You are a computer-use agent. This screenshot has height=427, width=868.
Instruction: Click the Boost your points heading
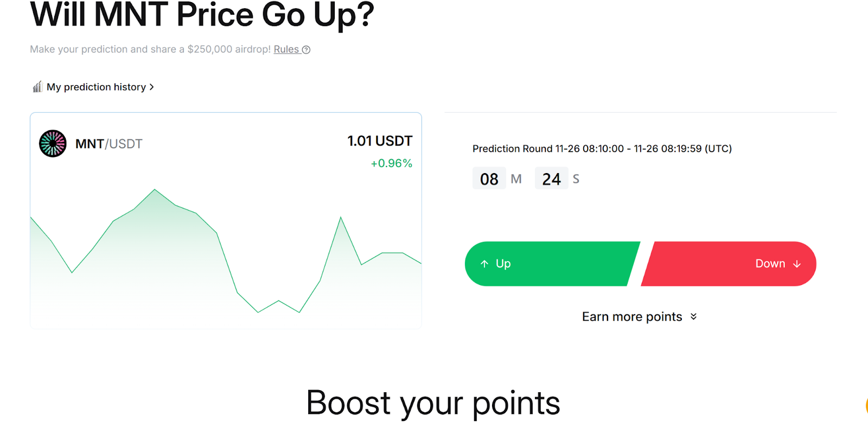[x=433, y=403]
